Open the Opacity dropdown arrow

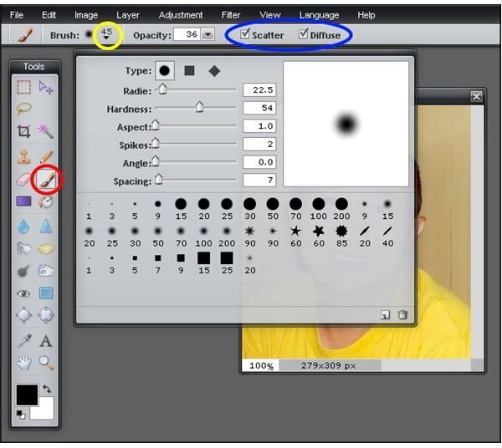click(x=208, y=34)
